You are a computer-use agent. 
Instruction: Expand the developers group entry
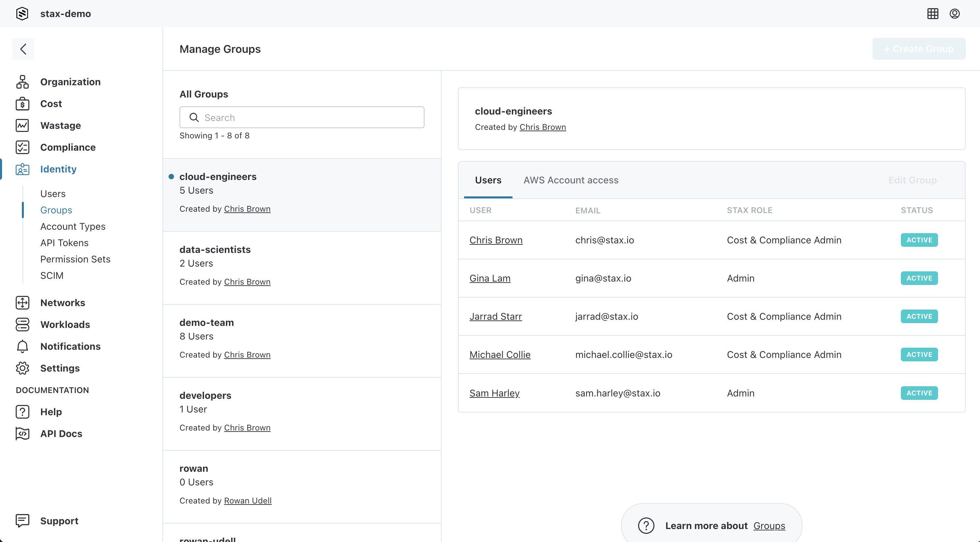tap(301, 411)
